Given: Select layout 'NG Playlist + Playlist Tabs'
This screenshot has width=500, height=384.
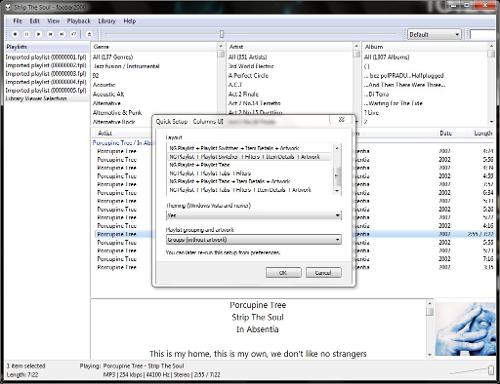Looking at the screenshot, I should click(x=250, y=165).
